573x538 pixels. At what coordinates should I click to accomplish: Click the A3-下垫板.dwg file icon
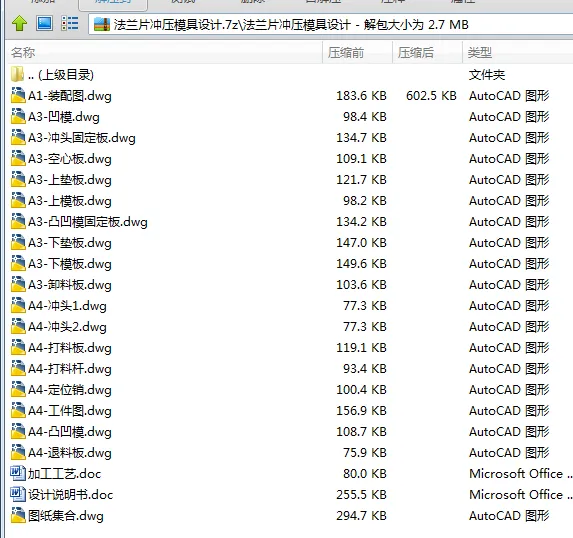[18, 242]
